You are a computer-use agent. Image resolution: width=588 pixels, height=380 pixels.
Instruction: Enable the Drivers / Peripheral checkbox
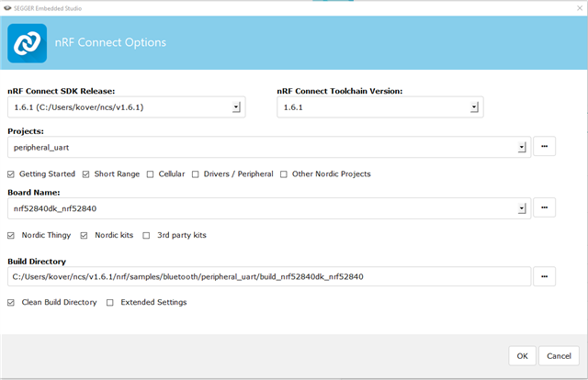(x=196, y=174)
